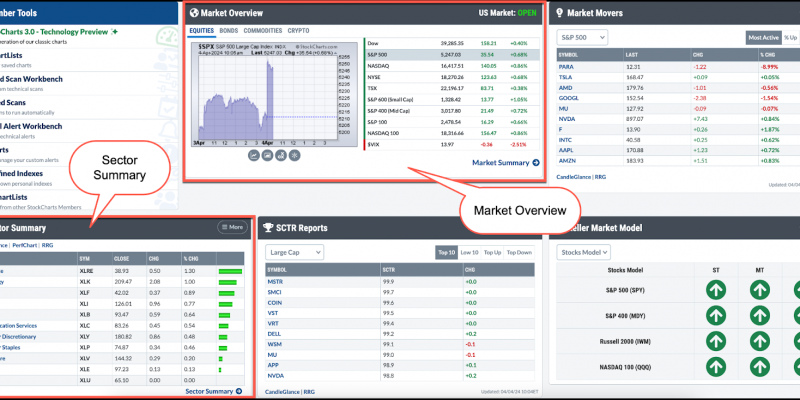Screen dimensions: 800x400
Task: Click the Russell 2000 (IWM) ST up-arrow icon
Action: coord(716,341)
